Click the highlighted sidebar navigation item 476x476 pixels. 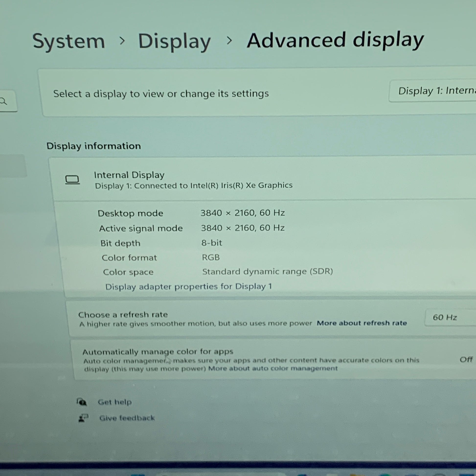tap(12, 166)
